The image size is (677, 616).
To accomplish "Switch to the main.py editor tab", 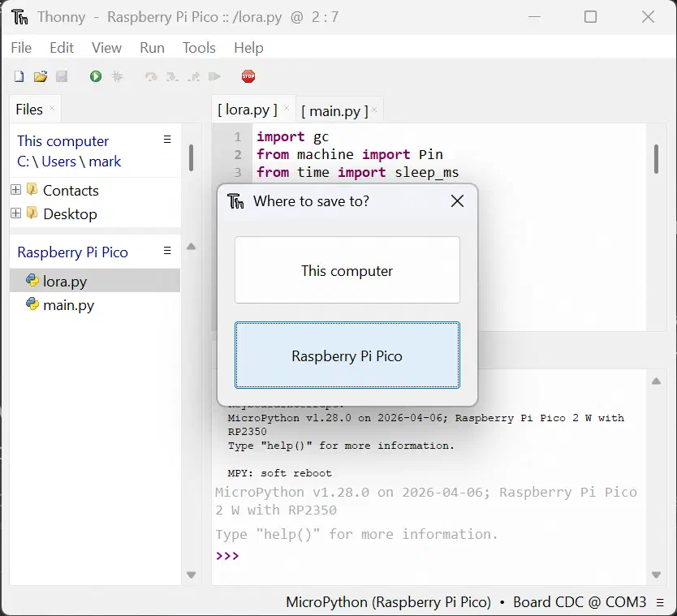I will (x=334, y=111).
